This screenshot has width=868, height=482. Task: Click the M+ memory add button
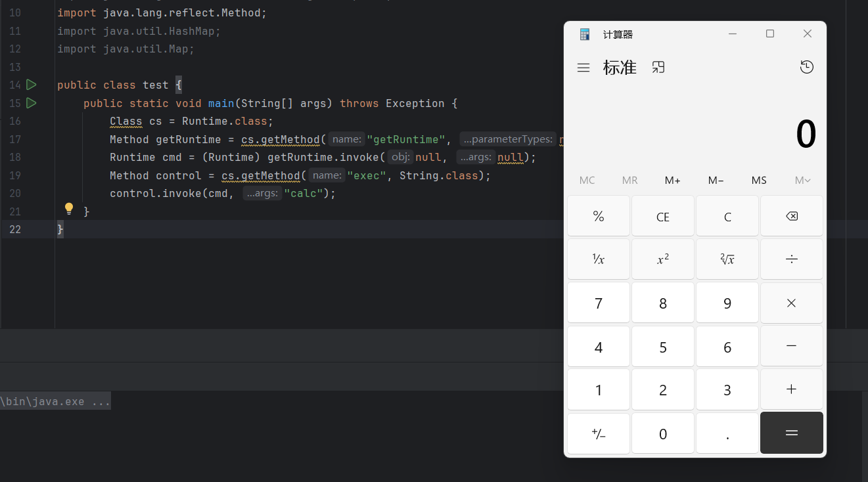click(x=672, y=181)
